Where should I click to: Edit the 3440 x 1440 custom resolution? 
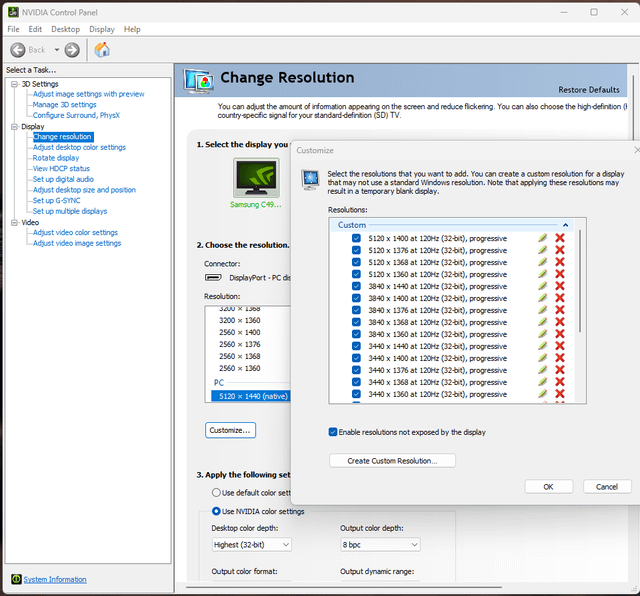coord(542,346)
